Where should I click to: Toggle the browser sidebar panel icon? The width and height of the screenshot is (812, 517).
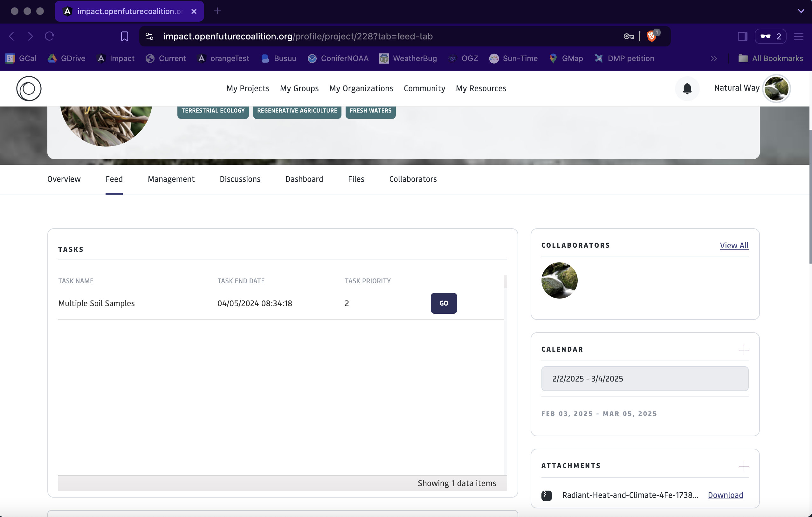click(x=742, y=36)
